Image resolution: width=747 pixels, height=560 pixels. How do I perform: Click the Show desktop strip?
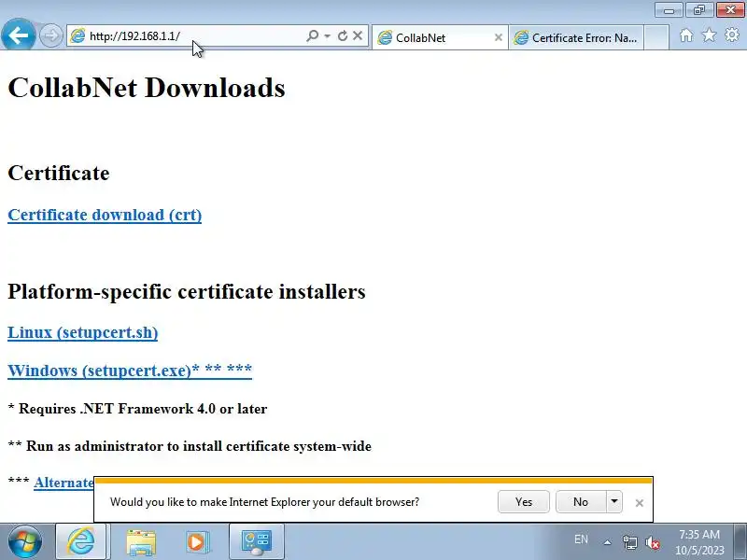(740, 542)
